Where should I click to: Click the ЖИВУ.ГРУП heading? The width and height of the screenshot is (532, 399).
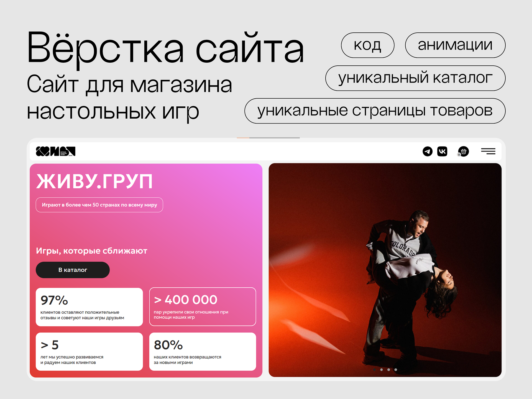pyautogui.click(x=94, y=181)
